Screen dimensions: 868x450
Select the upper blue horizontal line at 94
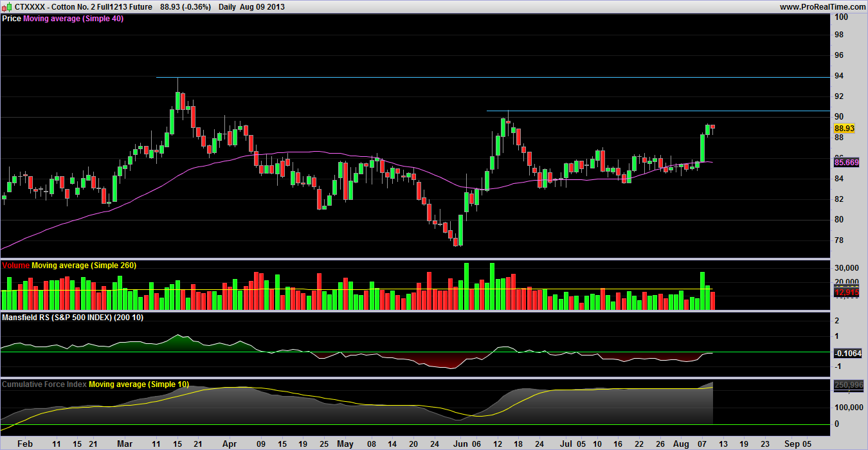tap(492, 77)
